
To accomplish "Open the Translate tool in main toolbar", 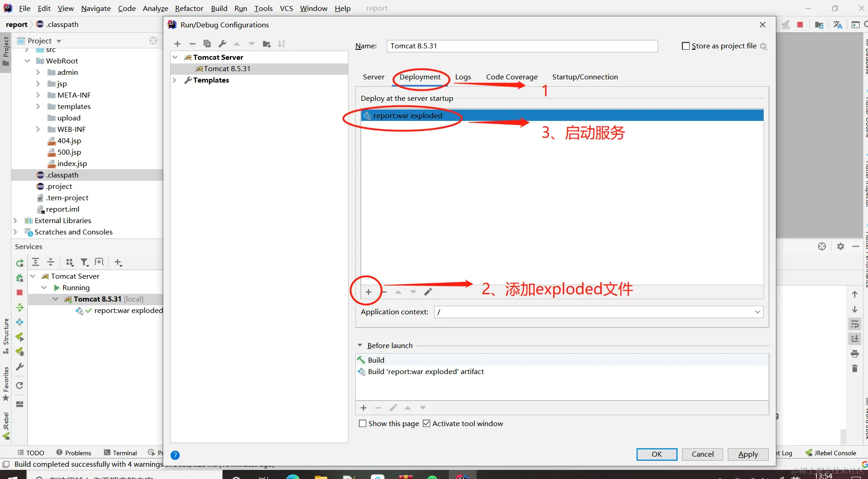I will pos(837,25).
